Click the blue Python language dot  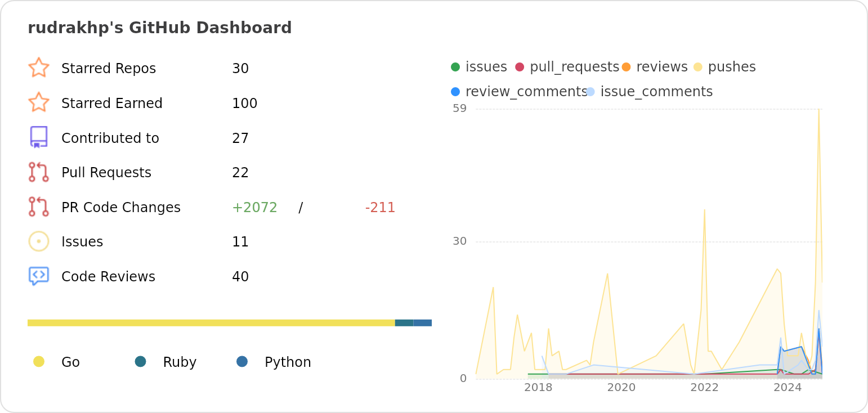point(242,361)
